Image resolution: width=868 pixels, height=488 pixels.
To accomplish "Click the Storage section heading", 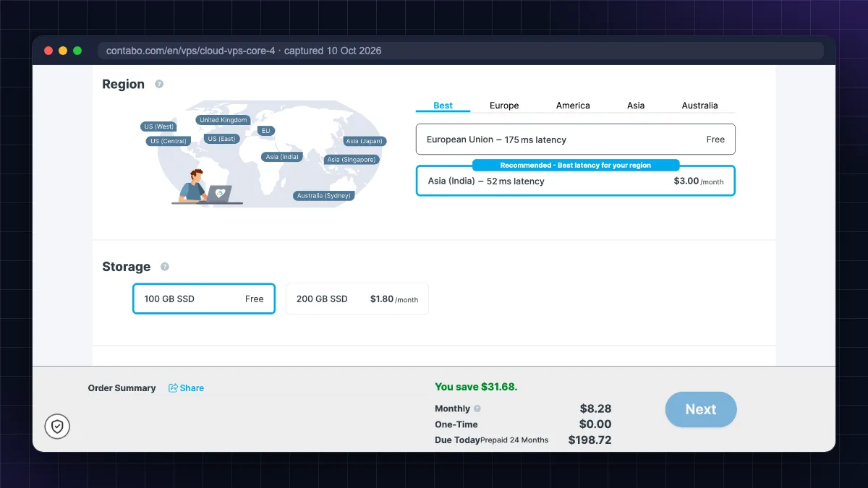I will (126, 267).
